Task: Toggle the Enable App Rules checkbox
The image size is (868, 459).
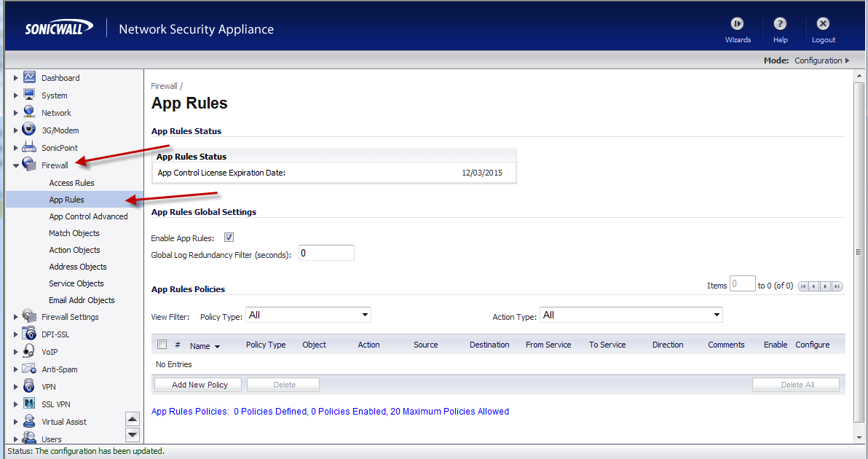Action: pos(229,237)
